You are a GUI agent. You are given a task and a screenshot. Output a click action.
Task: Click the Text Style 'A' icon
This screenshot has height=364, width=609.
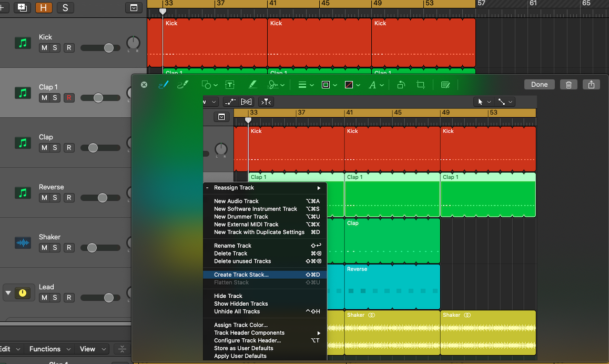coord(372,85)
